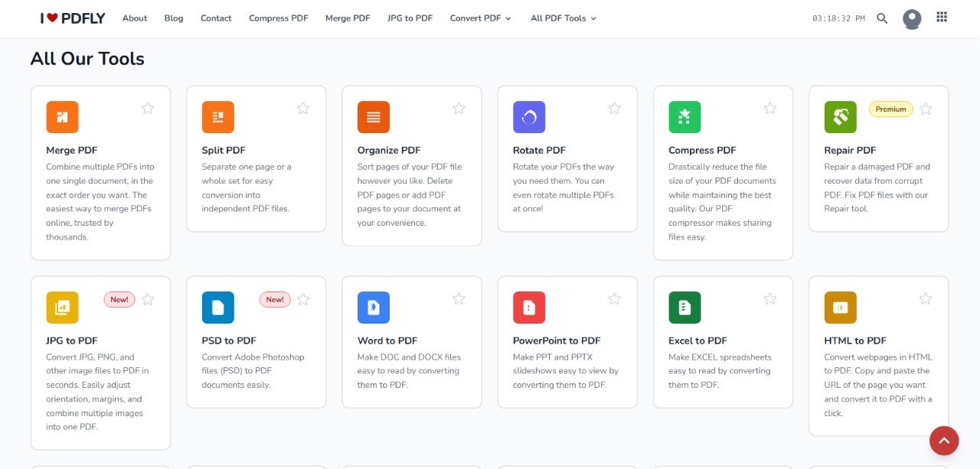980x469 pixels.
Task: Click the New! badge on JPG to PDF
Action: pos(119,300)
